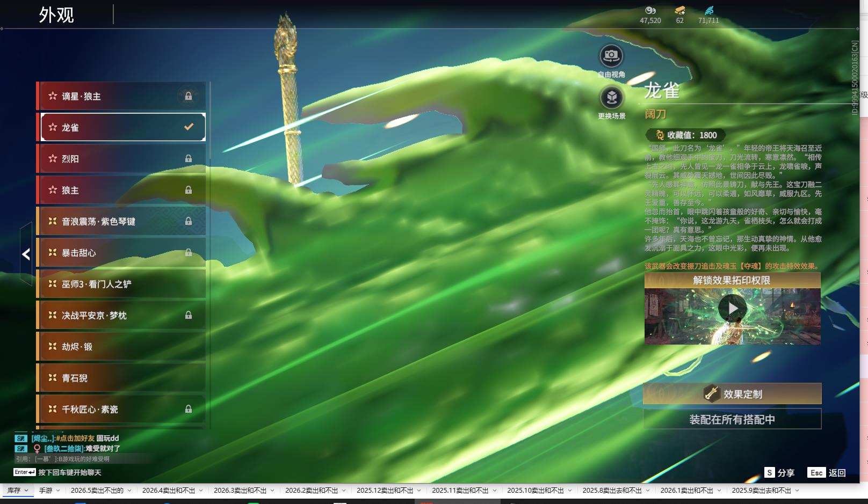Image resolution: width=868 pixels, height=504 pixels.
Task: Click the 外观 page title
Action: coord(56,15)
